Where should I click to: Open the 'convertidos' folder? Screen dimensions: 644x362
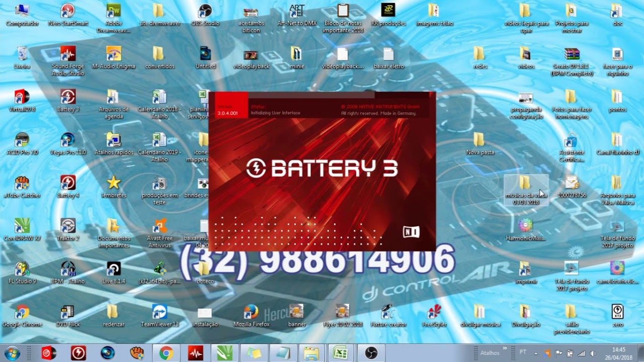coord(159,57)
